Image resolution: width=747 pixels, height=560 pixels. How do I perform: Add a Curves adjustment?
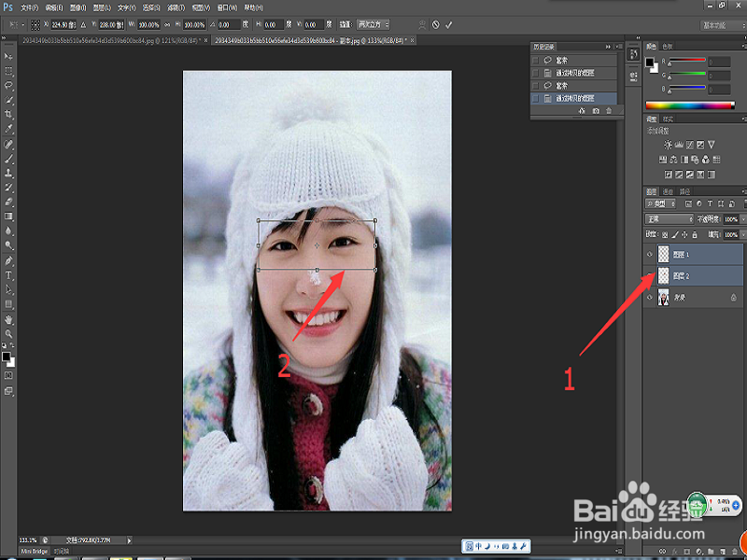pos(690,145)
